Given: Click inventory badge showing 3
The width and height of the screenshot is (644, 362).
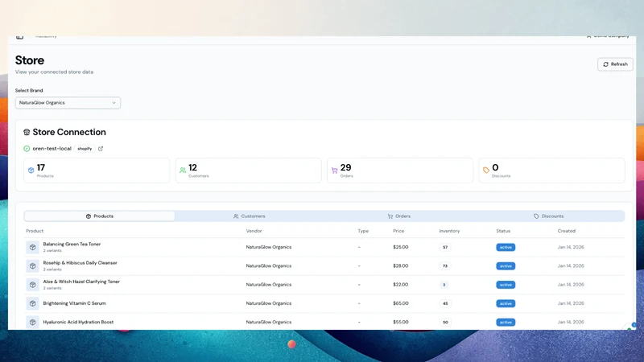Looking at the screenshot, I should pos(444,285).
